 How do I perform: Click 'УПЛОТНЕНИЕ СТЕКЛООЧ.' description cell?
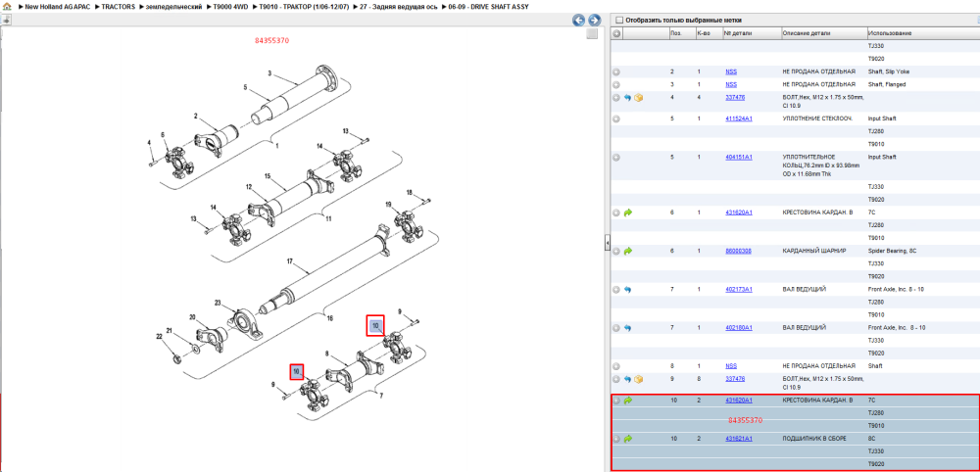[817, 118]
